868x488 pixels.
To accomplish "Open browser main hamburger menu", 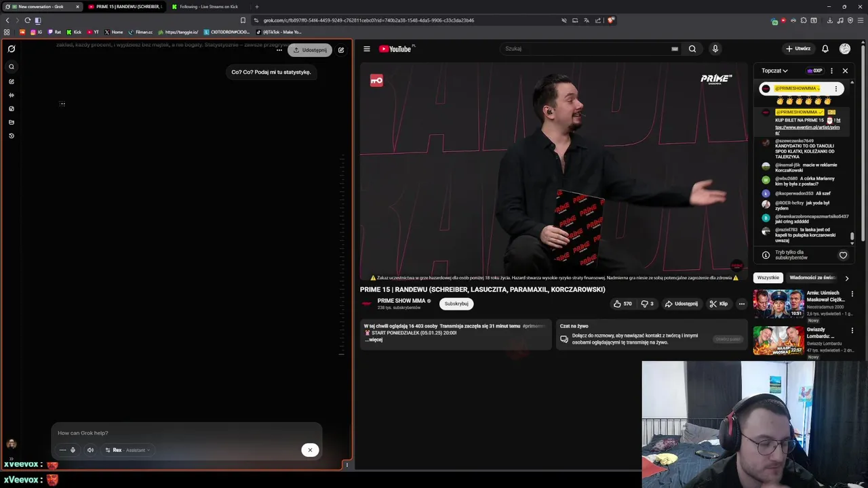I will click(861, 20).
